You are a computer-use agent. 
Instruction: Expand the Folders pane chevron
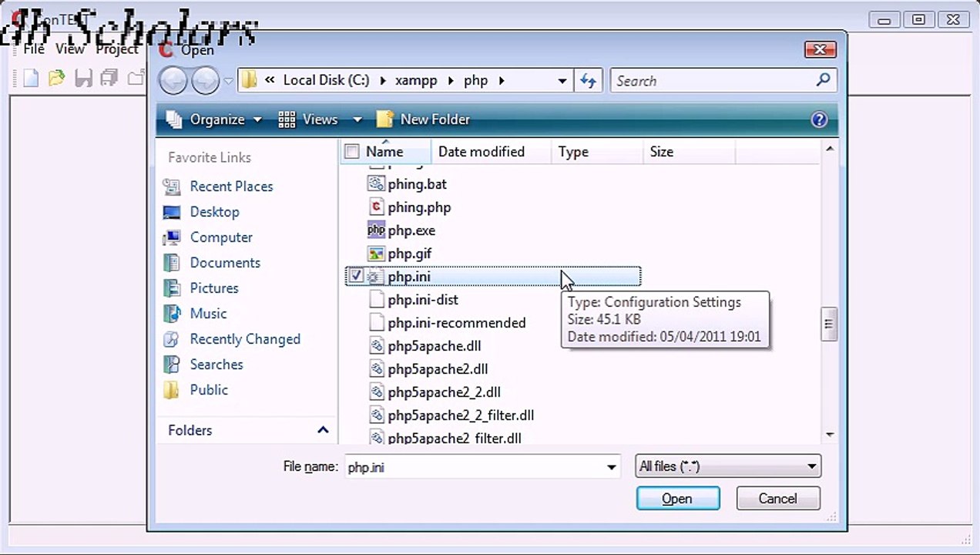[323, 430]
